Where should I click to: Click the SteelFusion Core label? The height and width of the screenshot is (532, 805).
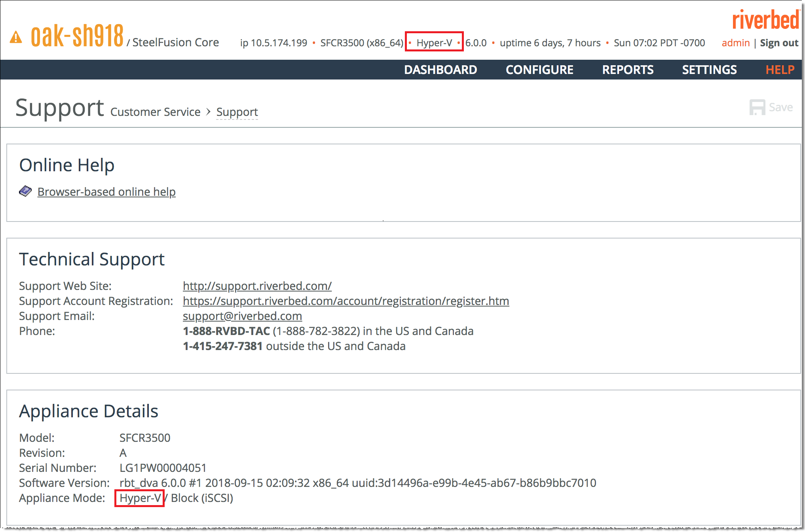coord(175,42)
